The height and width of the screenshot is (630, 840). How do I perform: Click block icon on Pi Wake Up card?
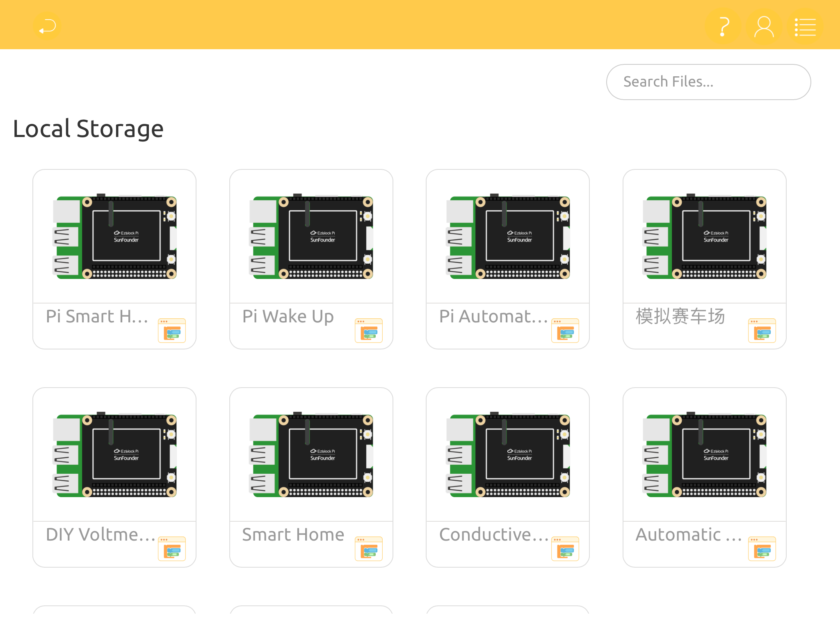coord(369,331)
